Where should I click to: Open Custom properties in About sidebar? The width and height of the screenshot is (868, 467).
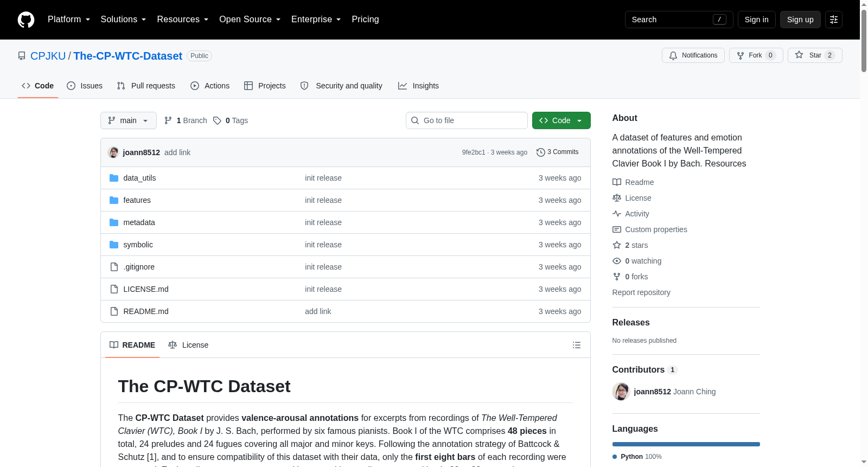(650, 229)
